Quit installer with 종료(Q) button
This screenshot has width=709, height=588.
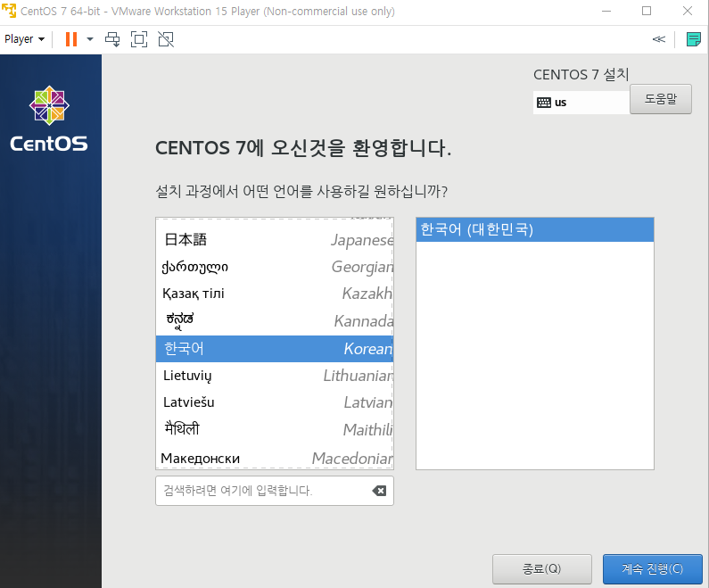tap(541, 569)
